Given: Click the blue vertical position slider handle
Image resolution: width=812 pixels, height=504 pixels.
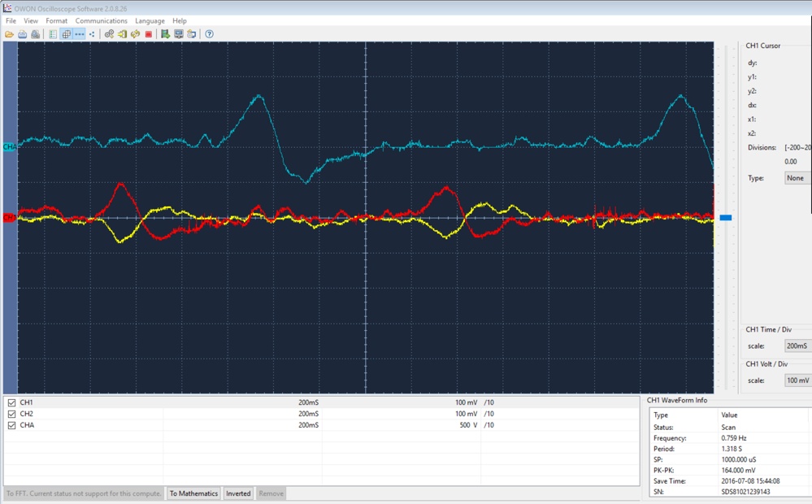Looking at the screenshot, I should coord(726,218).
